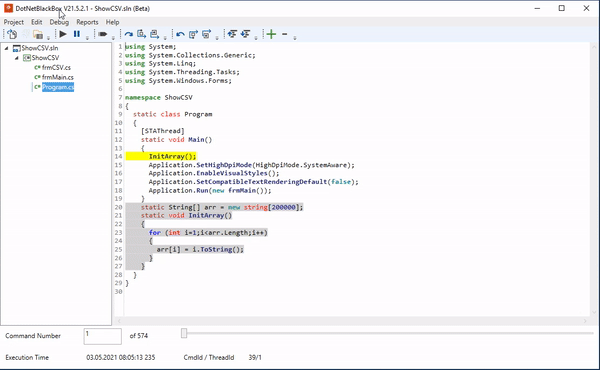Click the move down in stack icon

point(246,34)
